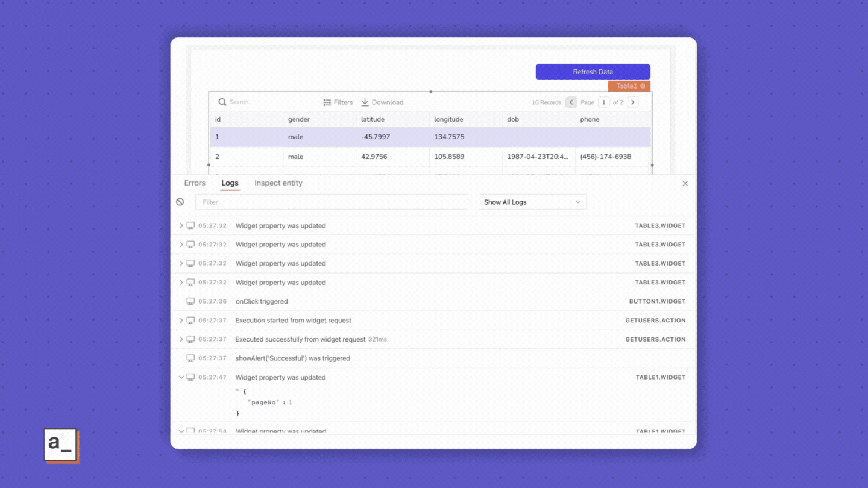This screenshot has width=868, height=488.
Task: Click the Refresh Data button
Action: tap(593, 72)
